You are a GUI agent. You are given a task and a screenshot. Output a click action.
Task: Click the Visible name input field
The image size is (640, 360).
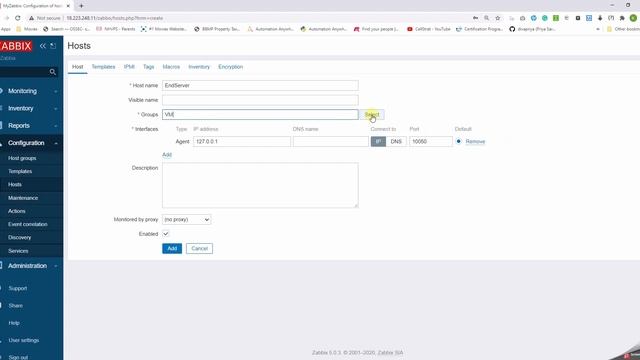pos(260,100)
